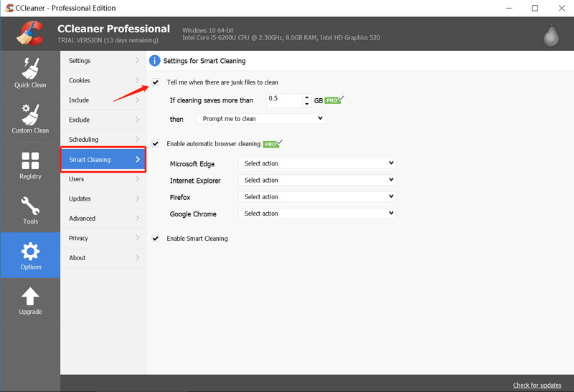Click the blue info icon
The height and width of the screenshot is (392, 574).
154,61
